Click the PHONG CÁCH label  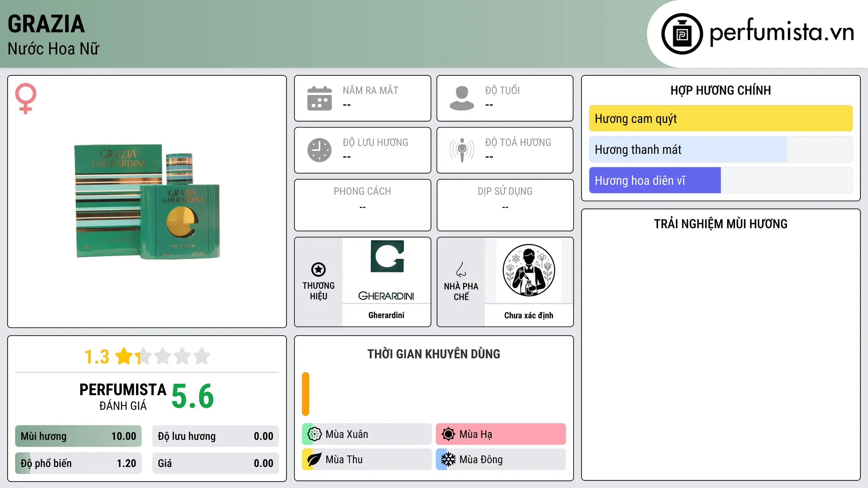(362, 191)
